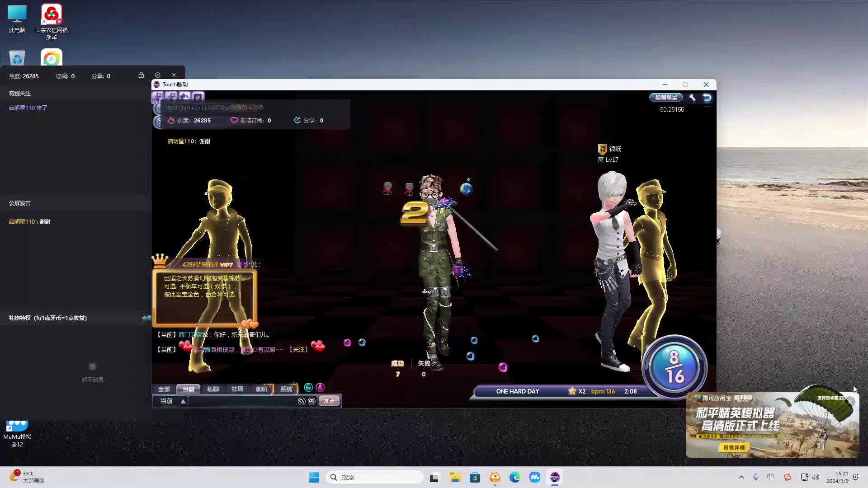Open Sogou input method tray icon
The image size is (868, 488).
[787, 477]
